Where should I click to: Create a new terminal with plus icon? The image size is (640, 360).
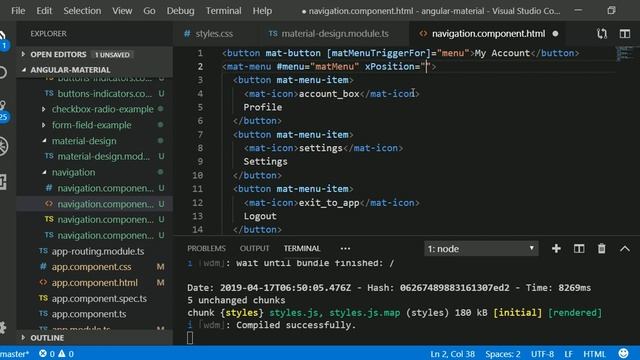pos(556,249)
